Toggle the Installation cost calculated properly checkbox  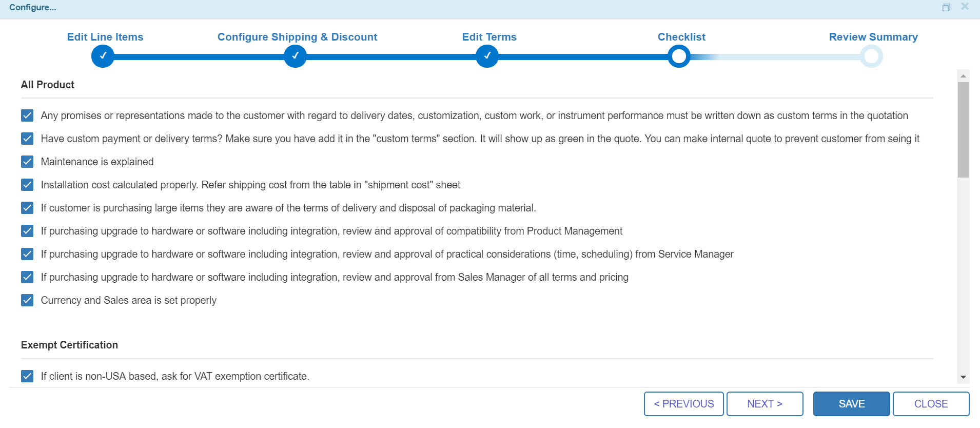(27, 185)
